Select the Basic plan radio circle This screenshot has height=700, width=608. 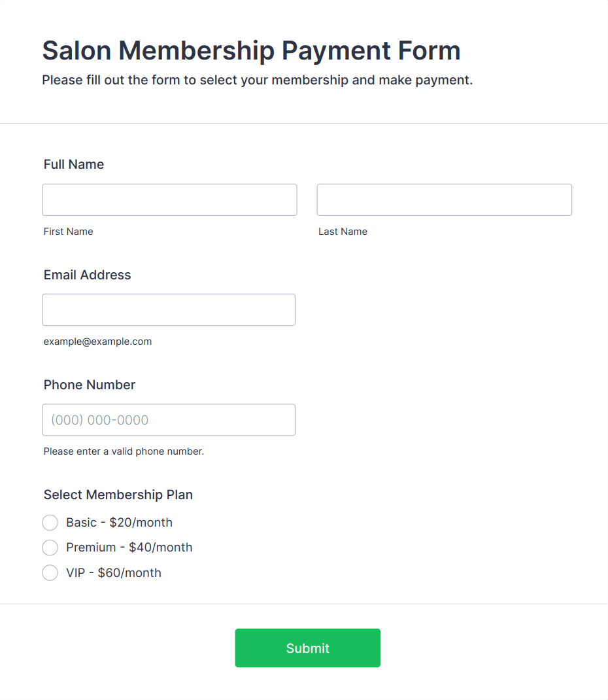click(x=50, y=523)
